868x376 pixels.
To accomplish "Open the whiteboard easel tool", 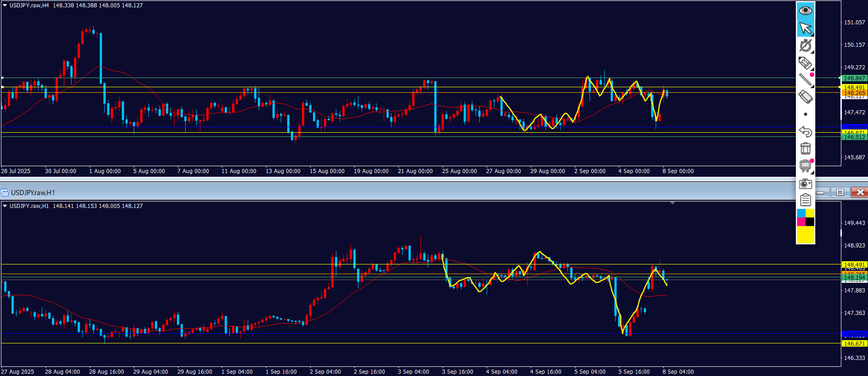I will point(805,166).
